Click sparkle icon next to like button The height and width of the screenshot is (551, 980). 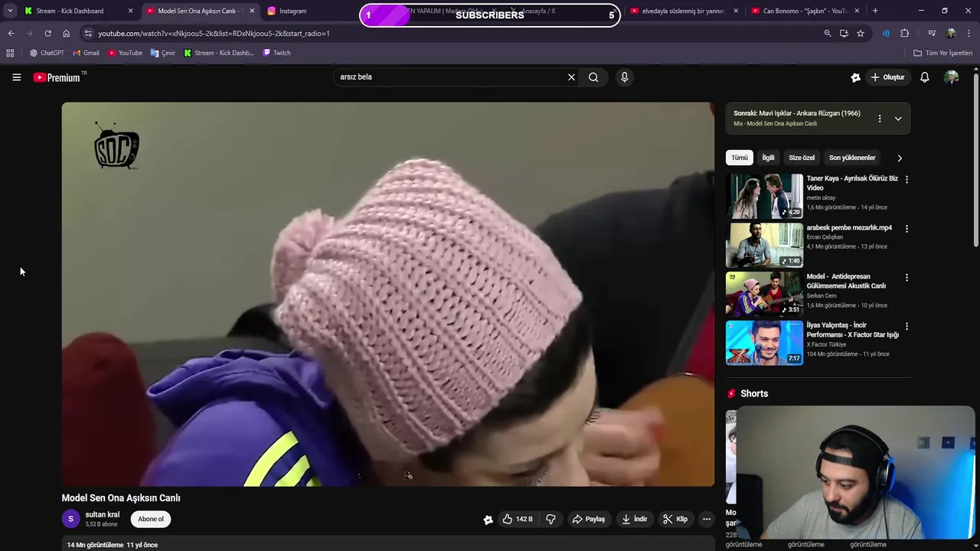(x=488, y=520)
